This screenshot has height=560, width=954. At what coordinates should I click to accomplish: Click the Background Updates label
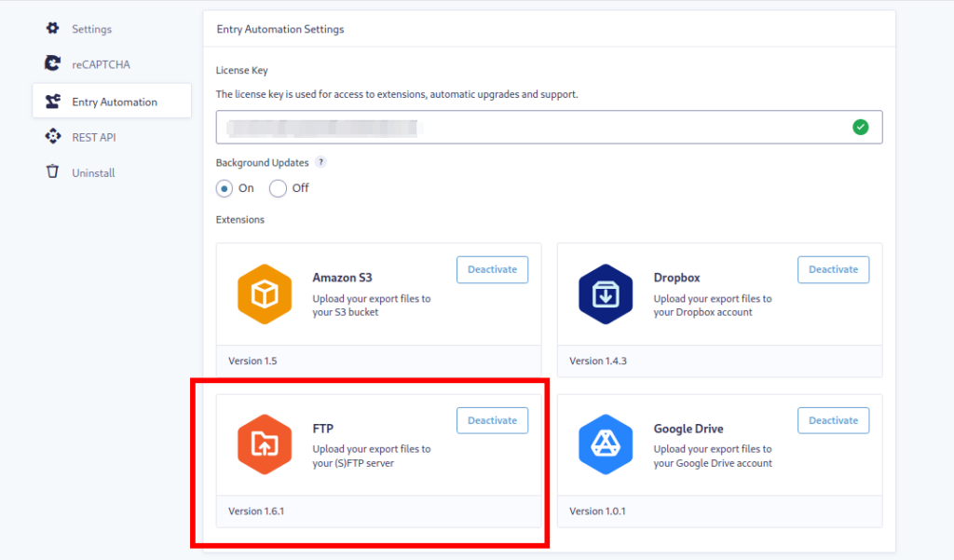[262, 162]
